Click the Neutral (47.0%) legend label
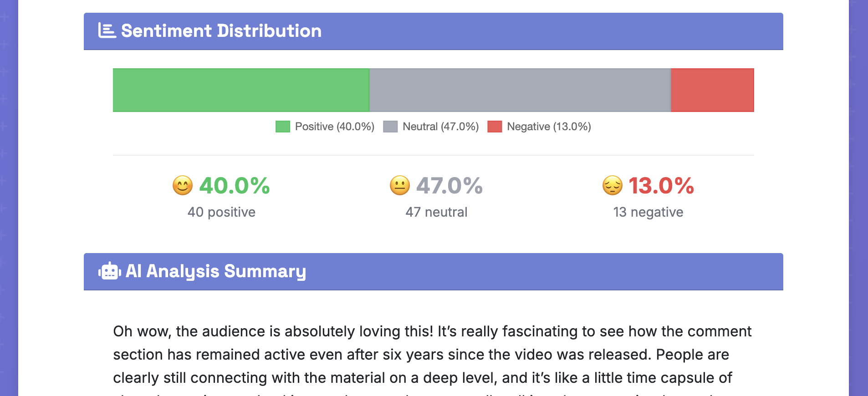Viewport: 868px width, 396px height. point(441,127)
